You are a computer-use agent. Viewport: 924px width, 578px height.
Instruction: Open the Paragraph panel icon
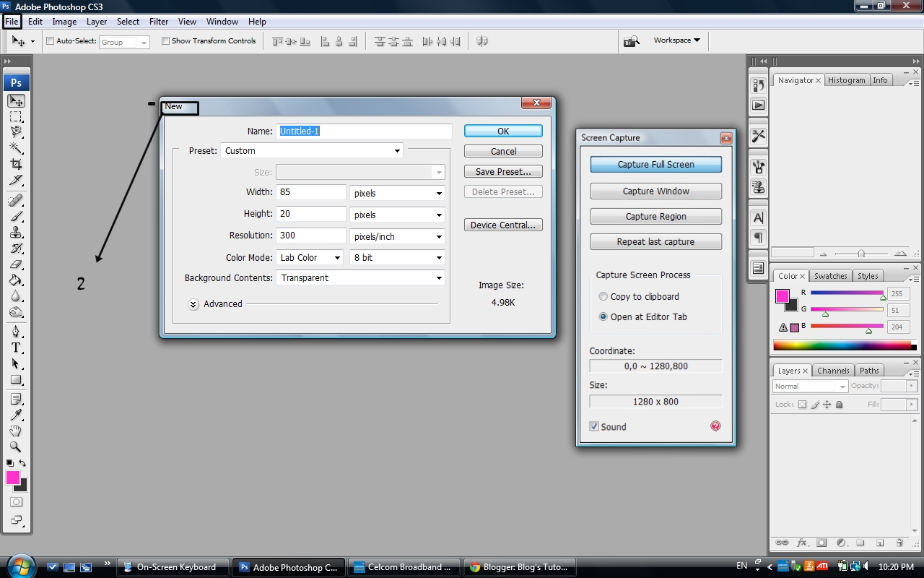[x=758, y=237]
